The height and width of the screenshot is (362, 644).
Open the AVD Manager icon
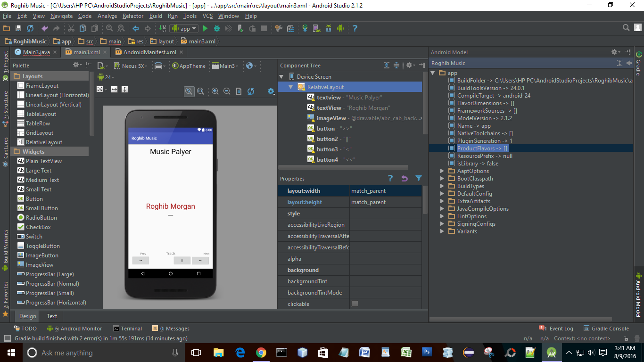click(x=317, y=29)
